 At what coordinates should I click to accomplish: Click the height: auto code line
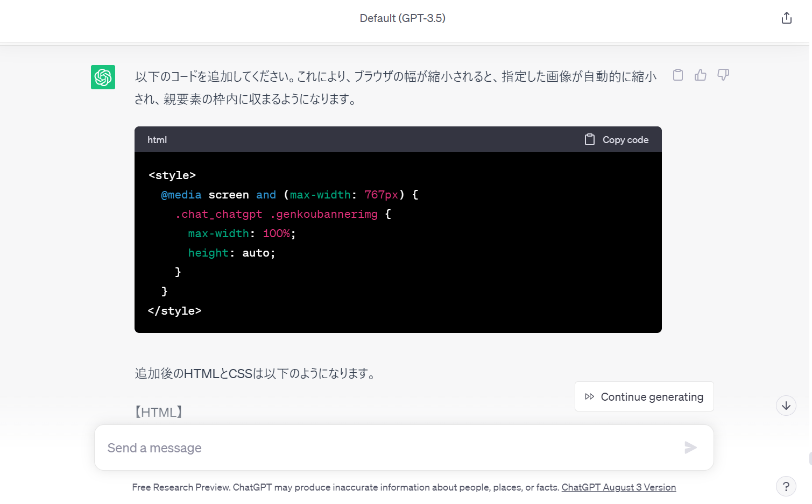231,253
